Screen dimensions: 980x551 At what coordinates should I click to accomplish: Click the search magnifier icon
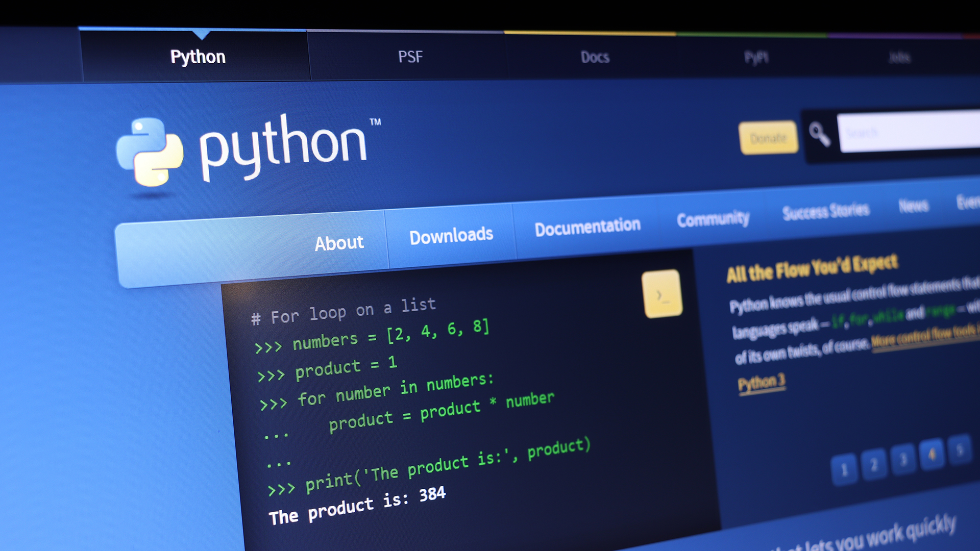(x=820, y=135)
